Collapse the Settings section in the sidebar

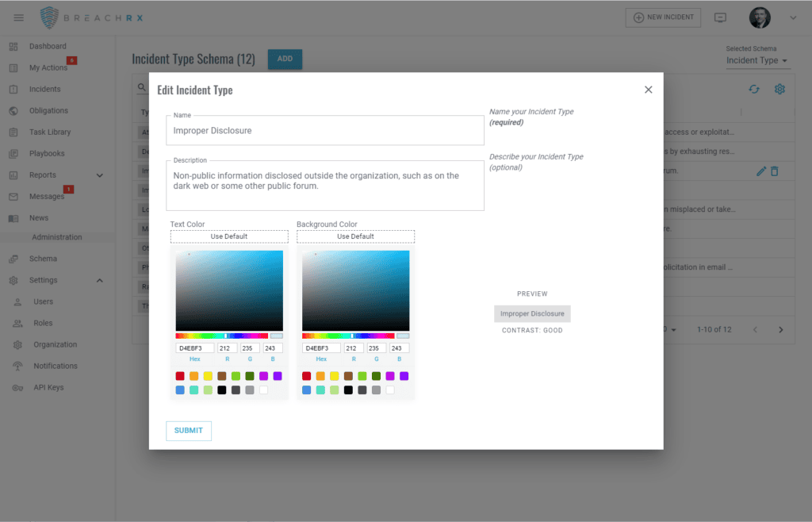pos(49,280)
